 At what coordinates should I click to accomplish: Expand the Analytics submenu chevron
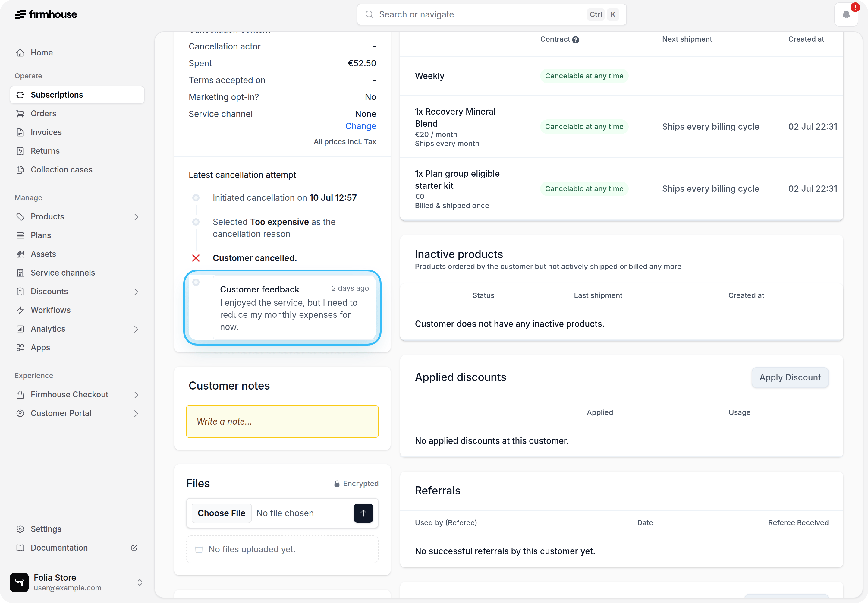coord(136,329)
